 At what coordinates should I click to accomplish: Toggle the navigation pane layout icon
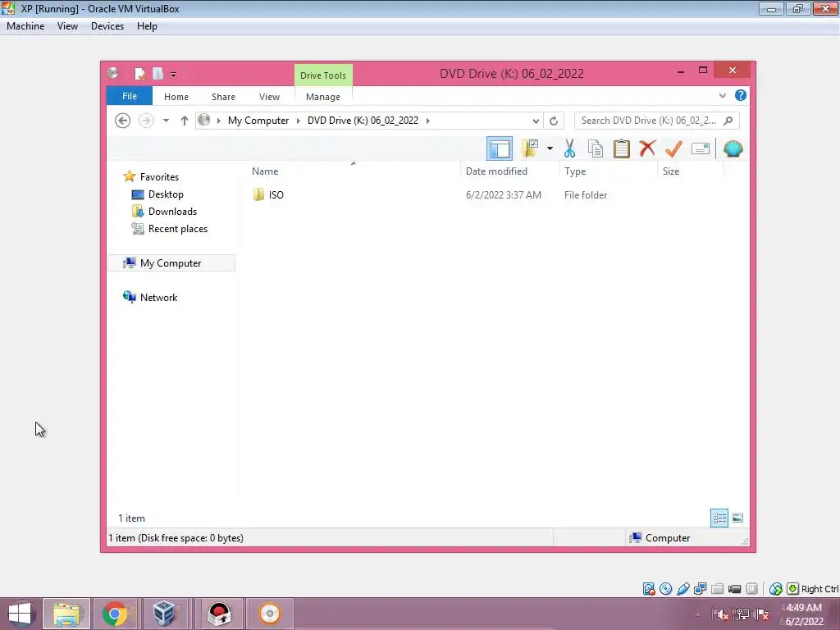pos(500,148)
